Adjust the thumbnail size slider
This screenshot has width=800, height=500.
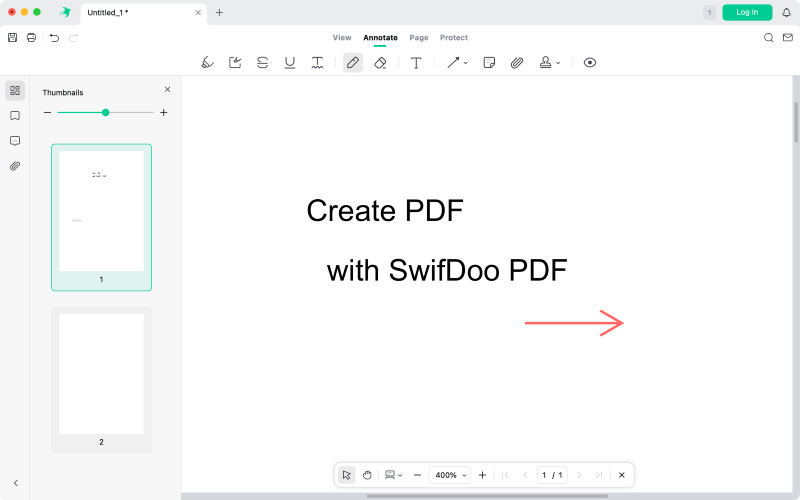[106, 112]
